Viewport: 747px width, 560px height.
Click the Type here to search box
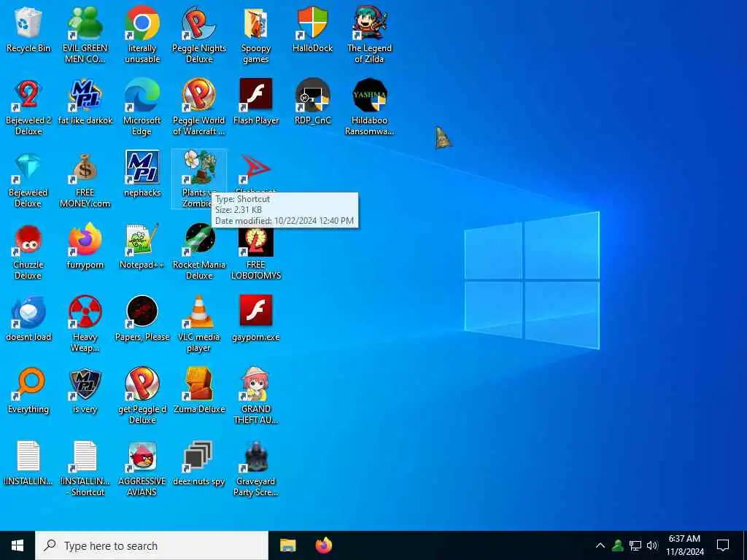152,545
